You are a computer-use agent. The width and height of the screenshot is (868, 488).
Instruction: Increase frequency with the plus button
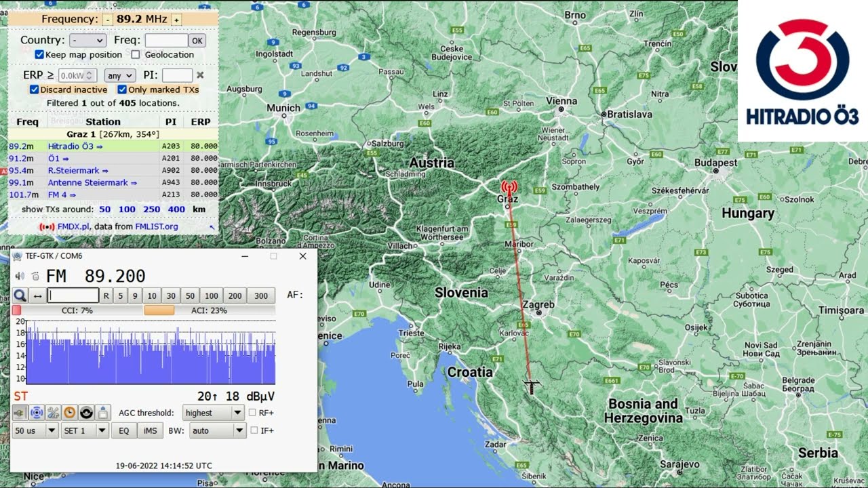176,20
